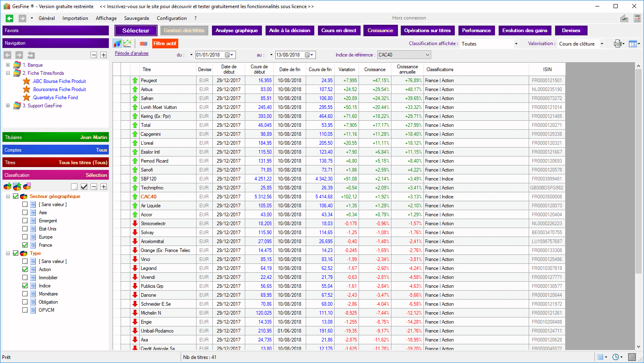Uncheck the France checkbox
Image resolution: width=644 pixels, height=363 pixels.
click(x=25, y=245)
